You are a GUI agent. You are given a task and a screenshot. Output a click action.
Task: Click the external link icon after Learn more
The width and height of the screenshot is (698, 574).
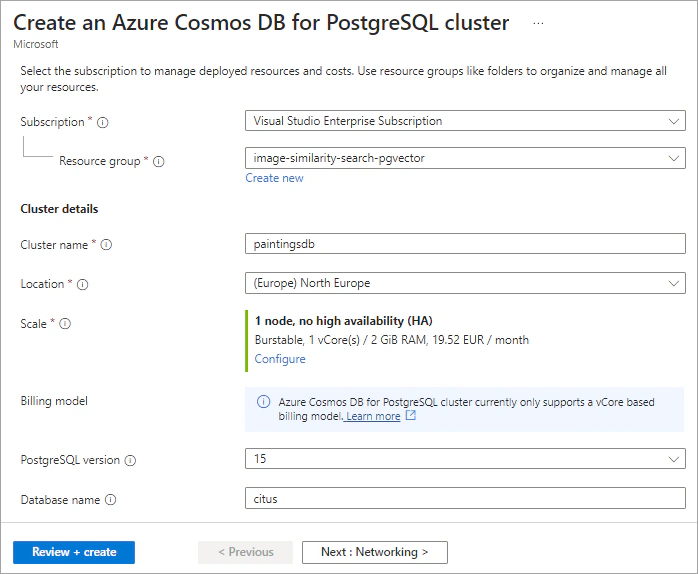[x=410, y=415]
